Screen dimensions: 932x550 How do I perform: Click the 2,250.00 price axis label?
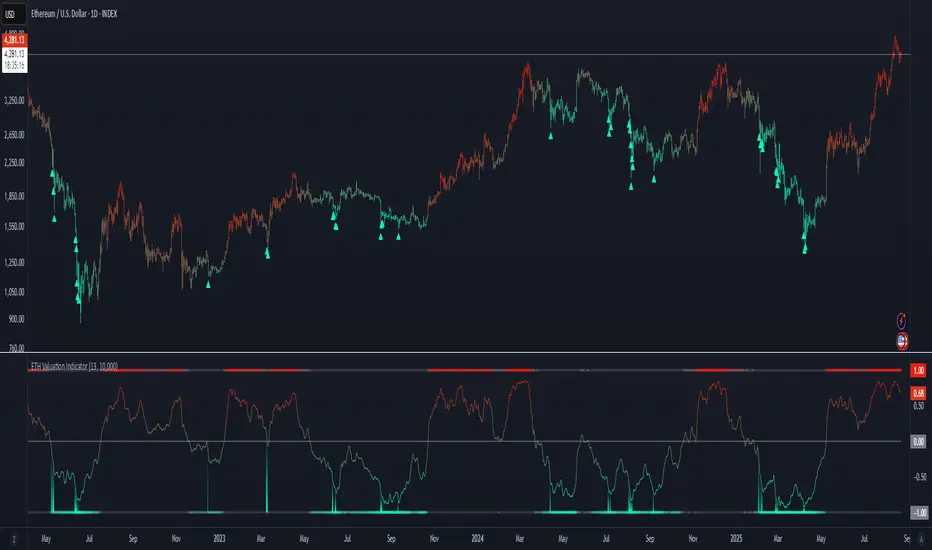pos(14,162)
